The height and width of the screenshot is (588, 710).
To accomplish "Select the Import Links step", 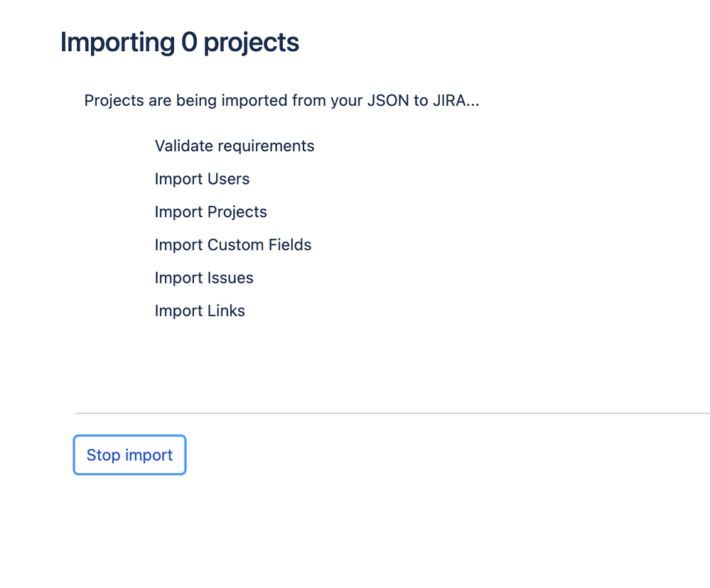I will pos(200,311).
